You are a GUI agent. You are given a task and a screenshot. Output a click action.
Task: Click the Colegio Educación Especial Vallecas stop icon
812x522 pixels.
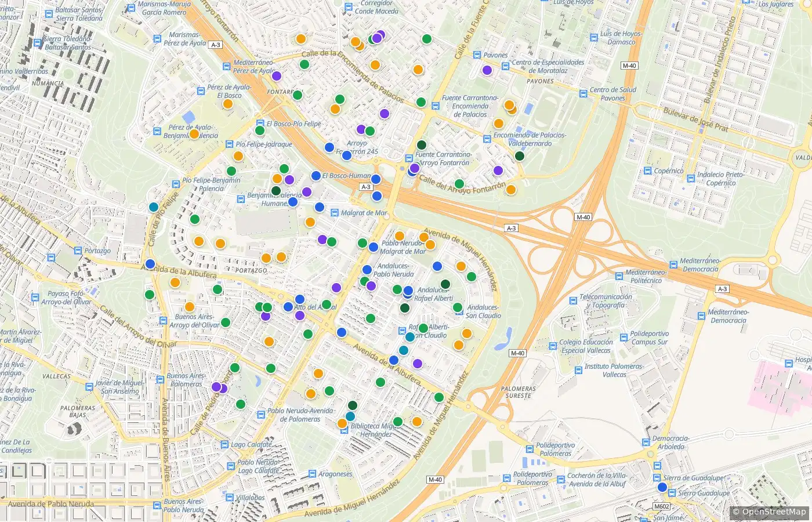click(x=553, y=346)
